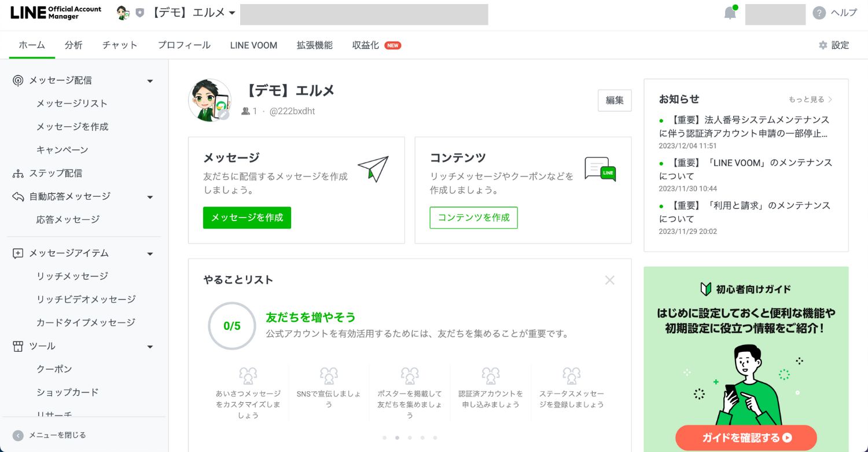
Task: Collapse the メッセージ配信 section chevron
Action: point(150,81)
